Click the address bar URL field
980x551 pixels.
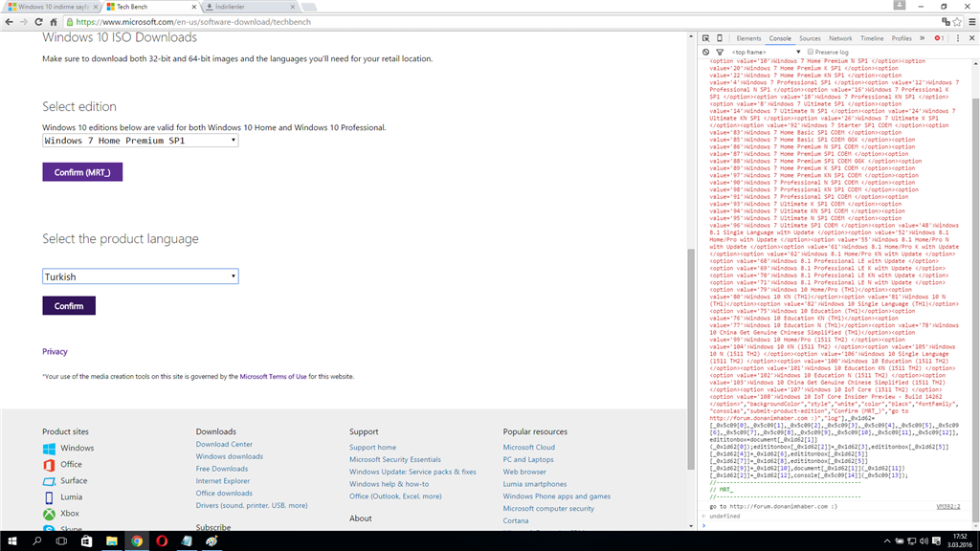pos(500,22)
